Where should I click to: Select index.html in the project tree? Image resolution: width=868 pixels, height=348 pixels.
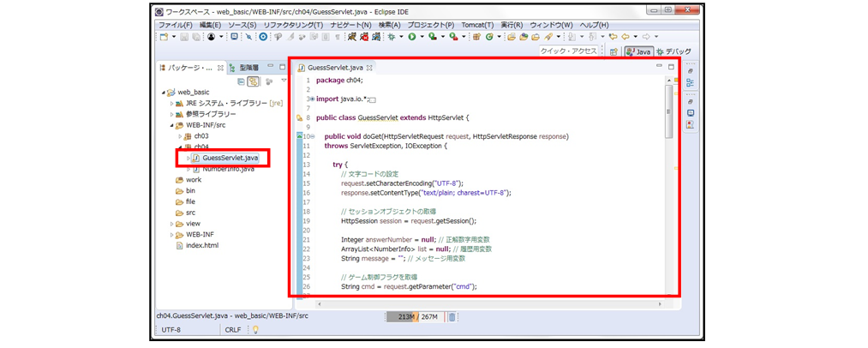201,245
